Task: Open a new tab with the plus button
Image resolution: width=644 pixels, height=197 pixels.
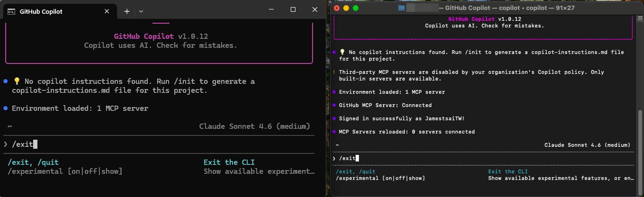Action: click(127, 11)
